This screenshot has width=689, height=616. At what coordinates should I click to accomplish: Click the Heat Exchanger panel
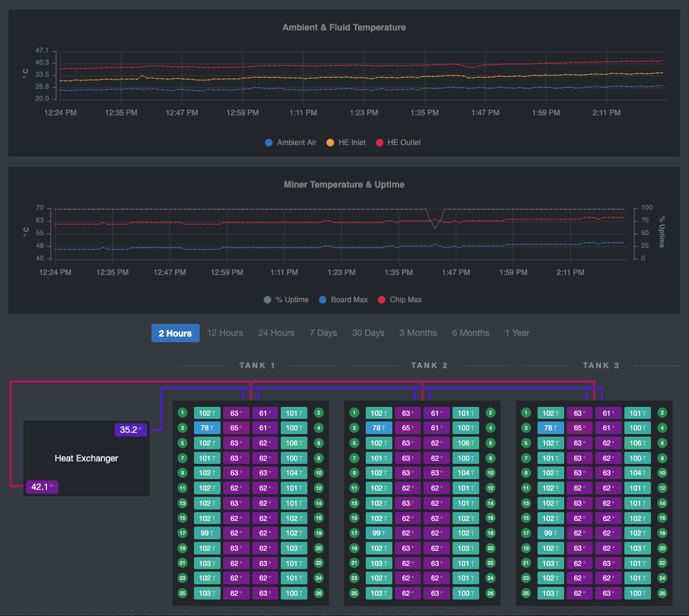[86, 458]
